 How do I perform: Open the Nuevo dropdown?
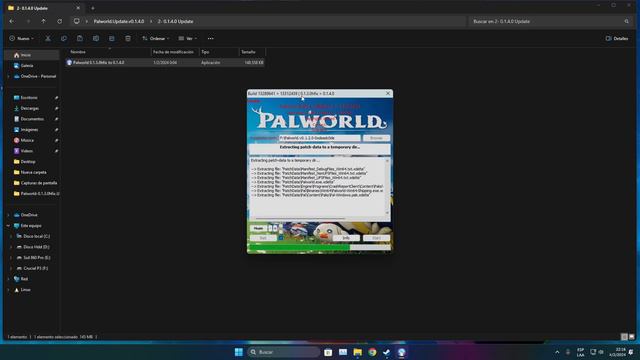click(22, 38)
